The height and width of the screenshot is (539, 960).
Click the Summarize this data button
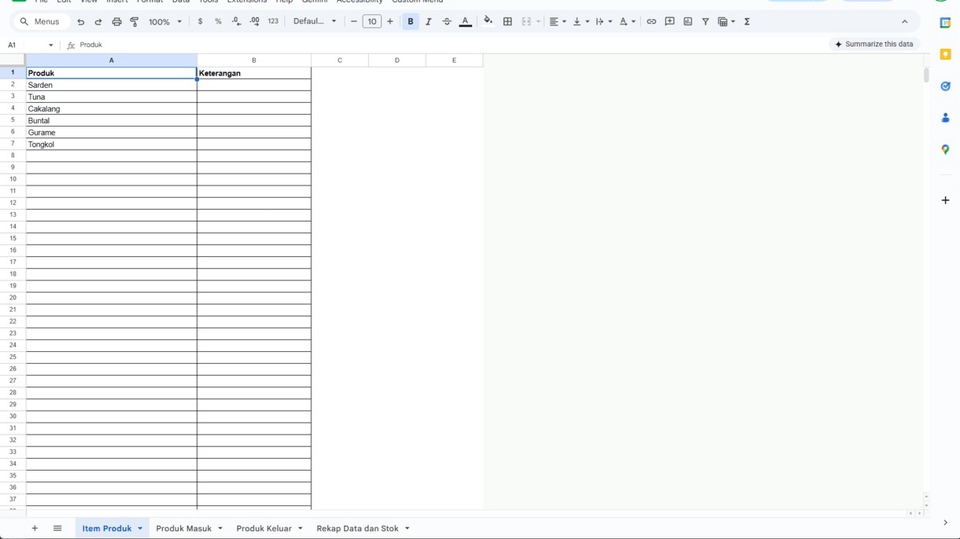coord(874,44)
